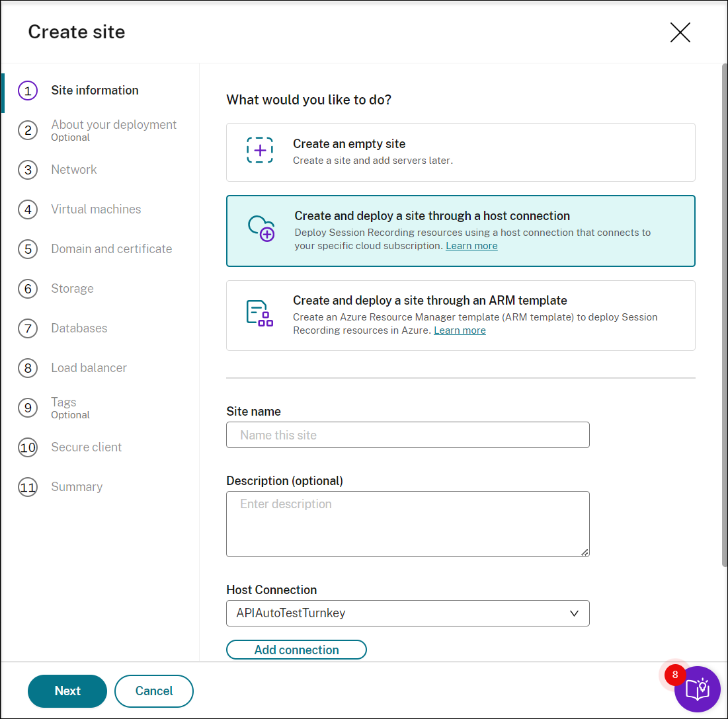
Task: Select the Create an empty site option
Action: tap(460, 152)
